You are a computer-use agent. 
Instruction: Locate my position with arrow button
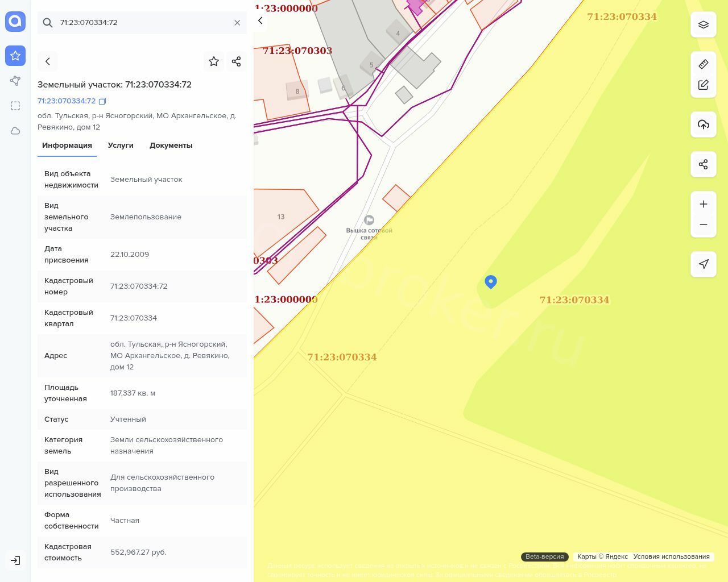(704, 264)
